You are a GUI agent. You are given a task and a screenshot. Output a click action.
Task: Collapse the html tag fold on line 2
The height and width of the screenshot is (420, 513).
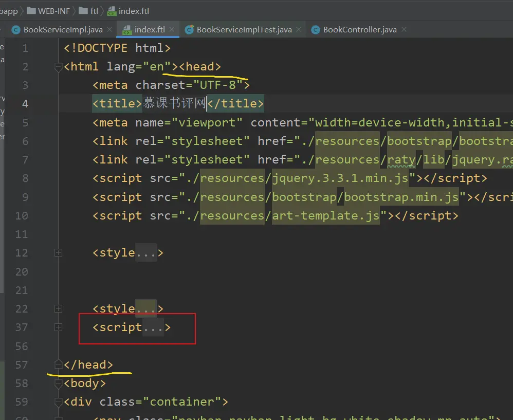[x=58, y=67]
